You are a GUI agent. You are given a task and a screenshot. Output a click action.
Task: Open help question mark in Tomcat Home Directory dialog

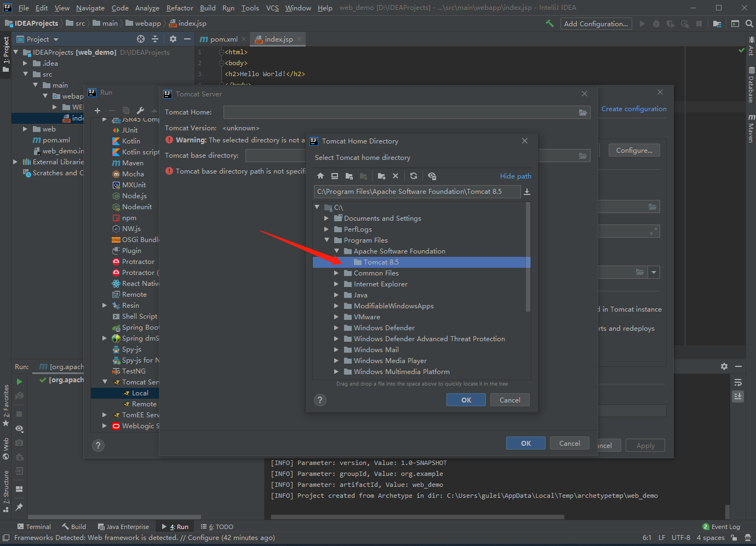tap(320, 400)
